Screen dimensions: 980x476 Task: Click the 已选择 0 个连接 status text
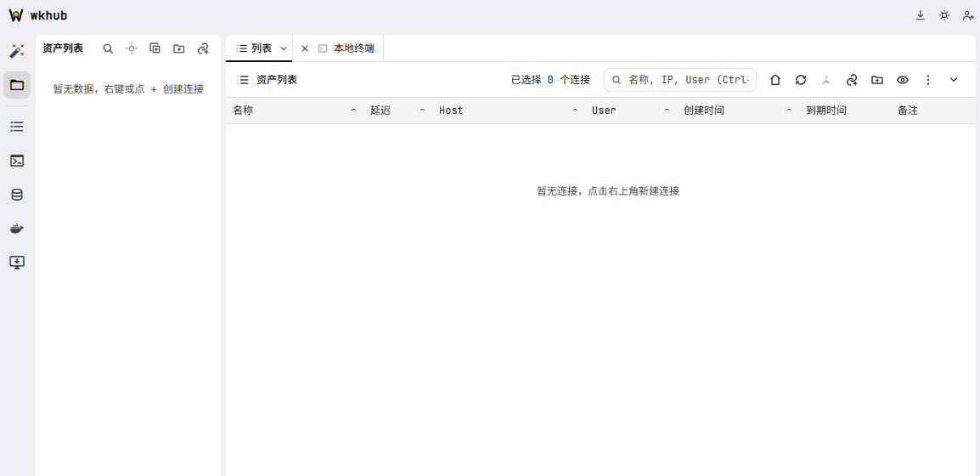(550, 79)
